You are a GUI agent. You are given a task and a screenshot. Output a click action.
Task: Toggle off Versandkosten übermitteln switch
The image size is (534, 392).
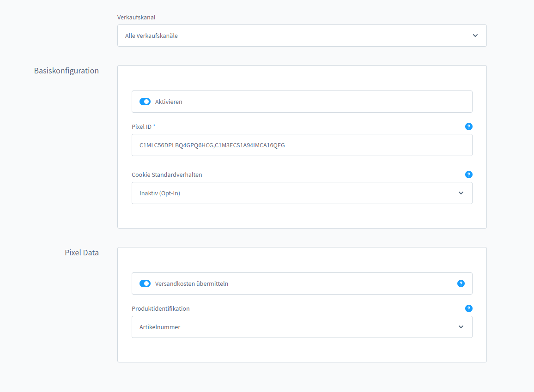(x=145, y=283)
